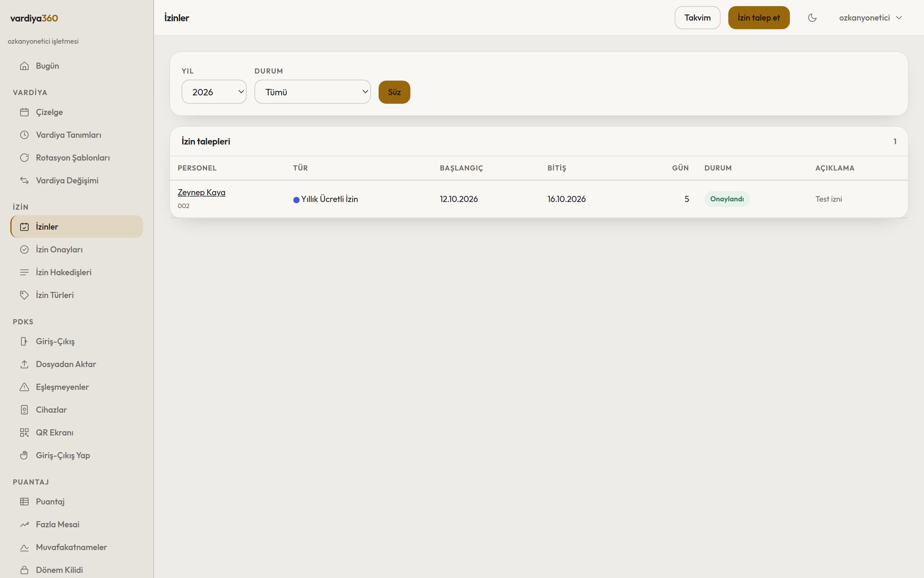Screen dimensions: 924x578
Task: Click the Vardiya Değişimi swap arrows icon
Action: tap(24, 180)
